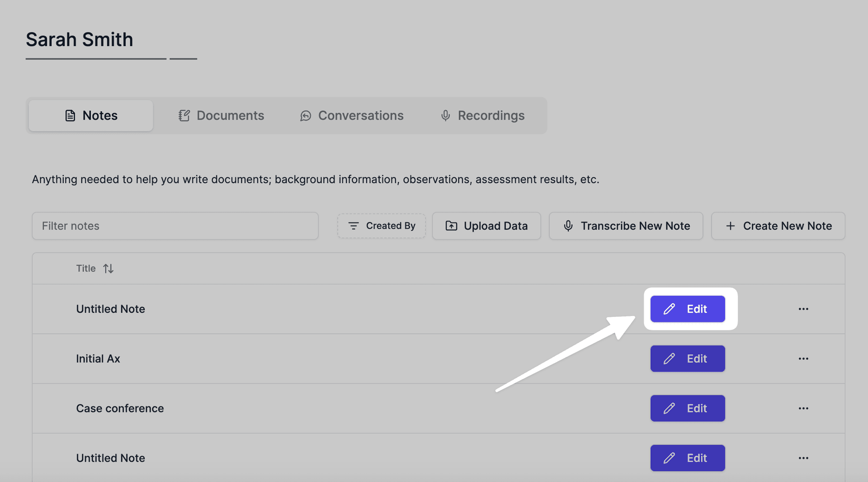Viewport: 868px width, 482px height.
Task: Click the highlighted Edit button for Untitled Note
Action: pos(687,309)
